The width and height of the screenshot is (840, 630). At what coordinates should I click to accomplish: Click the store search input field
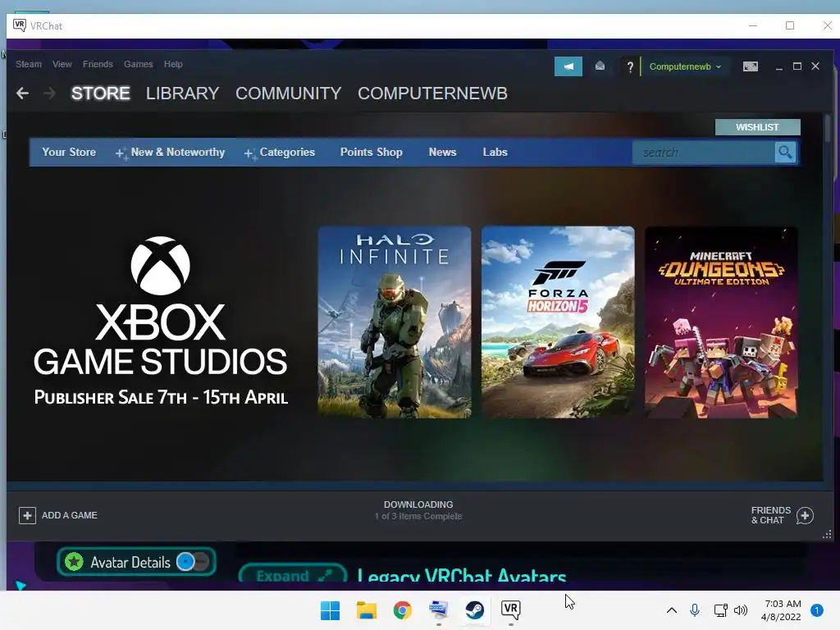(703, 153)
